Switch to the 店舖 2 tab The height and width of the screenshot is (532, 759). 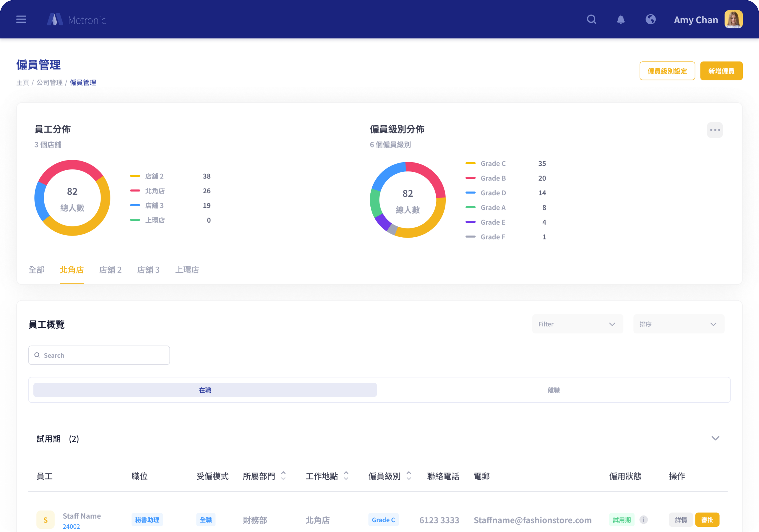click(x=110, y=270)
